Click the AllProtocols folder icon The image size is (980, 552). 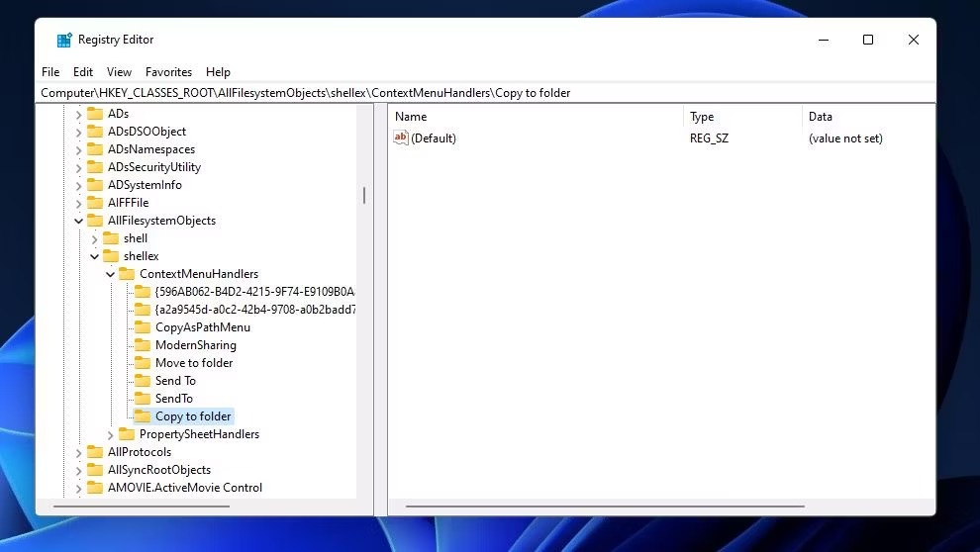[95, 451]
